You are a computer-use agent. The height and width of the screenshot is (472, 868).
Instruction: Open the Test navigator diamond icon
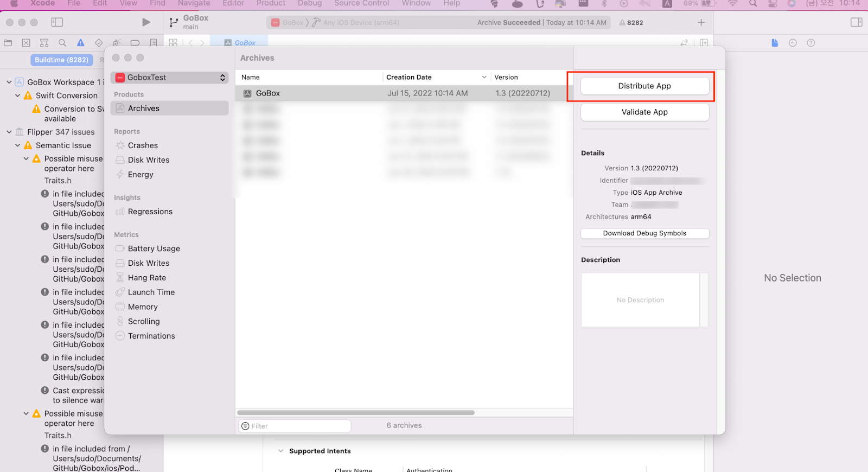pos(99,43)
